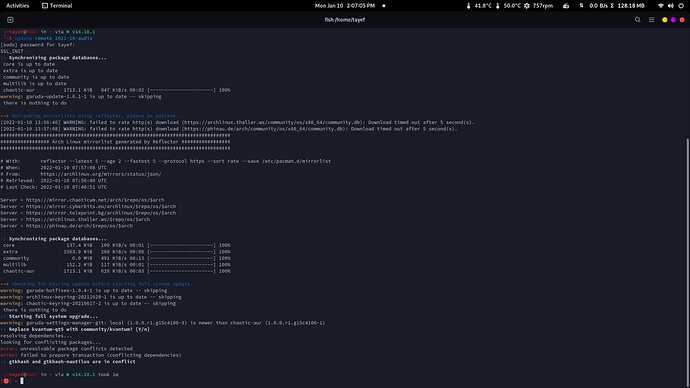Click the tray icon next to fan speed

click(x=566, y=6)
